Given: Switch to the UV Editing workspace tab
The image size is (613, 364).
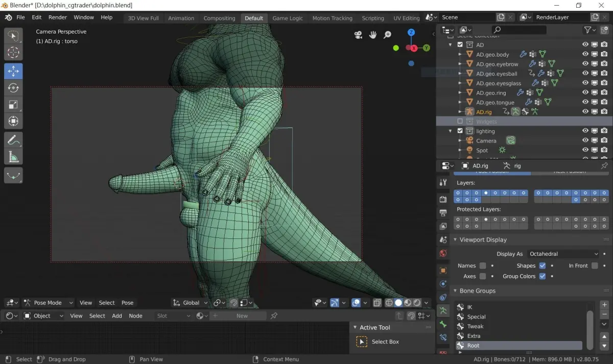Looking at the screenshot, I should pyautogui.click(x=406, y=18).
